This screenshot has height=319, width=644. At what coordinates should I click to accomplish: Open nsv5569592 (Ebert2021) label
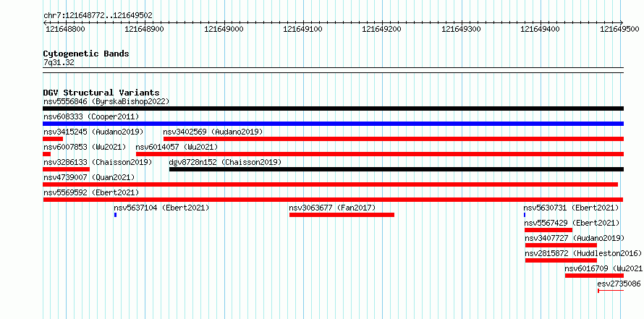(x=91, y=192)
